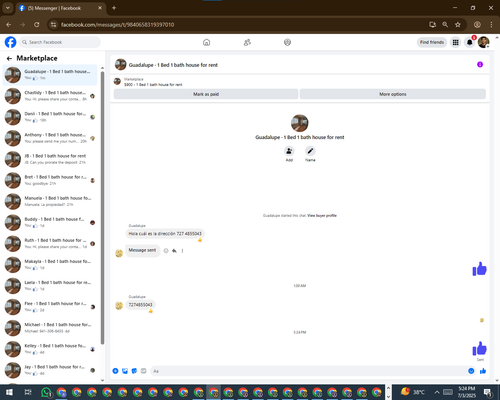Screen dimensions: 500x400
Task: Reload the browser page
Action: 37,25
